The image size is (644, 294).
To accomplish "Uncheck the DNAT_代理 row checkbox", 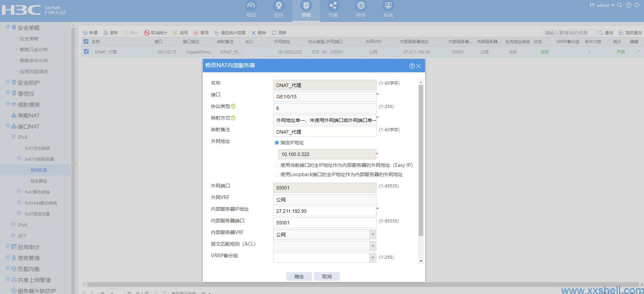I will coord(86,52).
